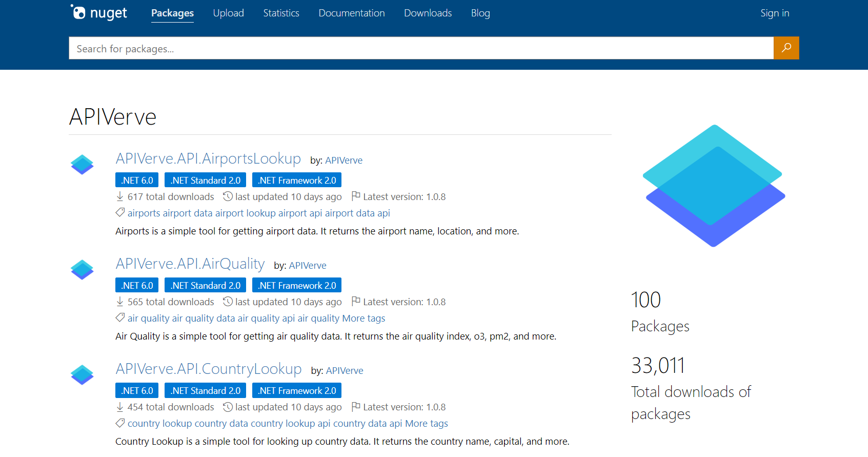Click the clock icon in AirportsLookup row
The width and height of the screenshot is (868, 457).
pyautogui.click(x=228, y=196)
